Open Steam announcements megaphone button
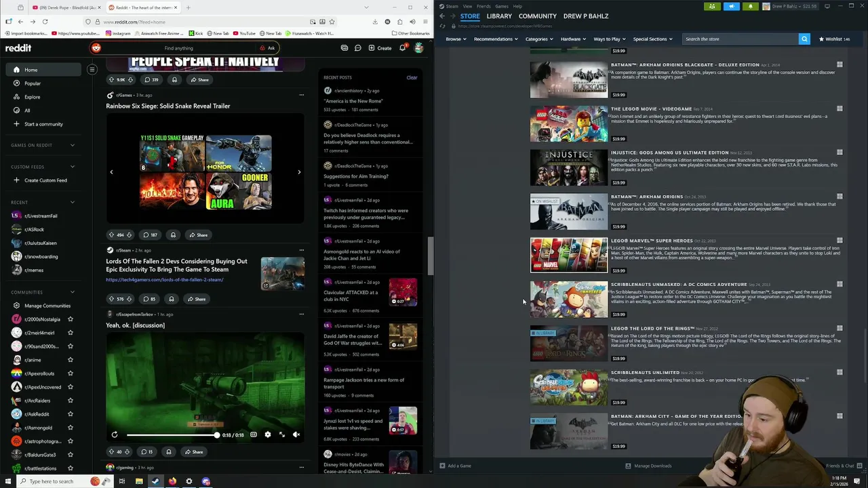The width and height of the screenshot is (868, 488). (x=731, y=6)
